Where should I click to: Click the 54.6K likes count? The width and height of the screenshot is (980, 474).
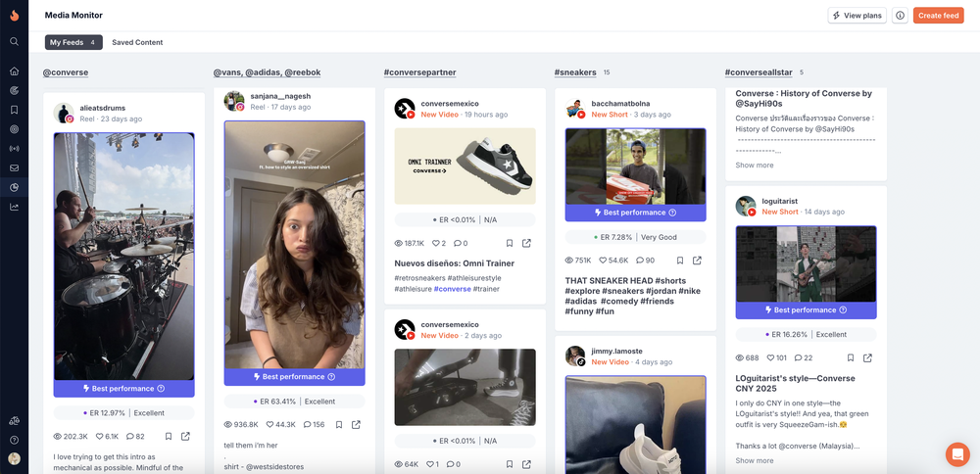pyautogui.click(x=613, y=261)
